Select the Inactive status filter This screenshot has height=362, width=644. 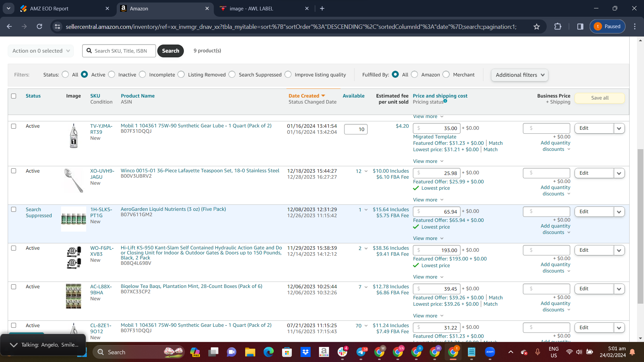(112, 74)
